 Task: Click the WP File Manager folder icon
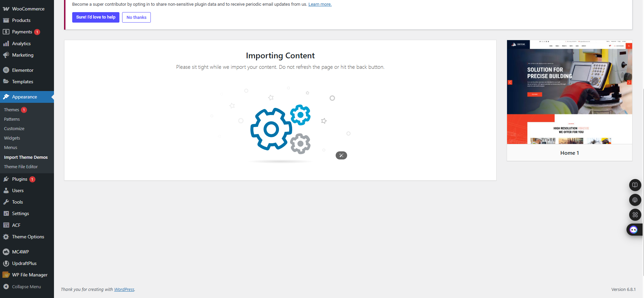[6, 275]
